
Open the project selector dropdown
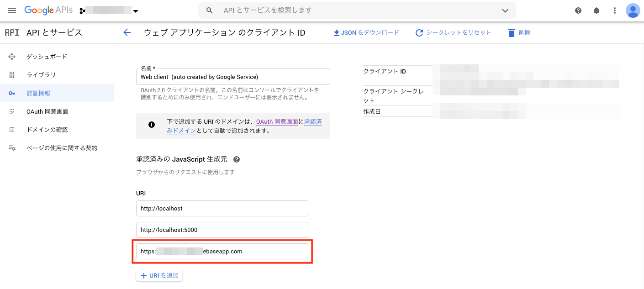(x=136, y=10)
